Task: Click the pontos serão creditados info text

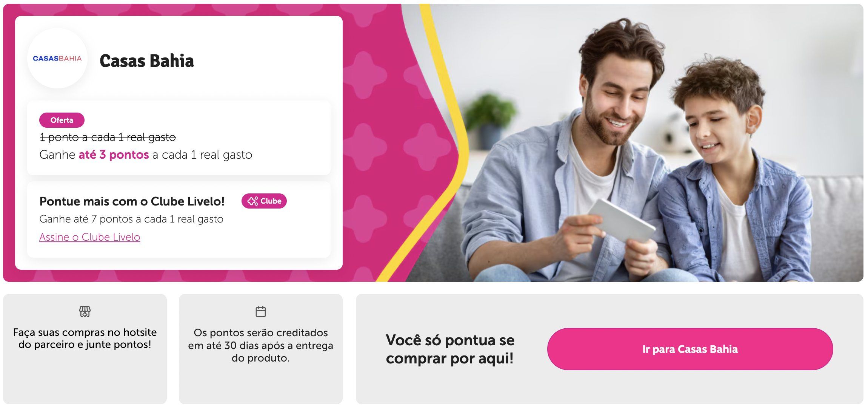Action: point(261,345)
